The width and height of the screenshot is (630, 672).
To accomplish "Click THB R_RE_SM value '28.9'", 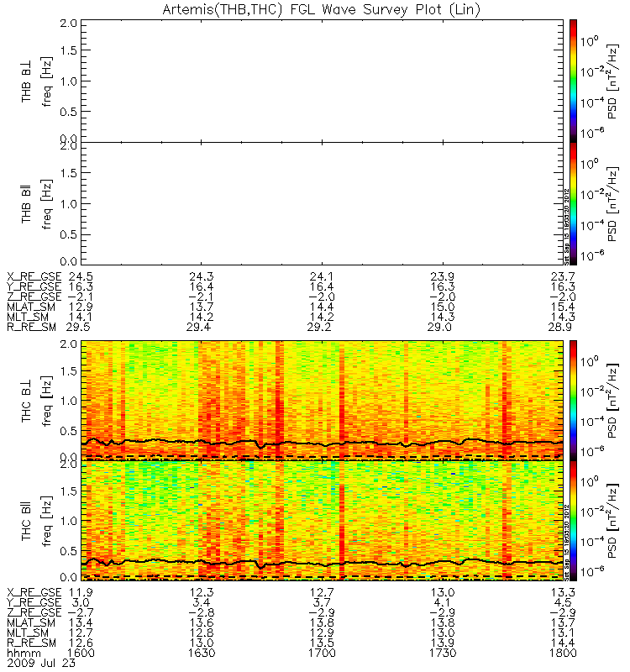I will 561,327.
